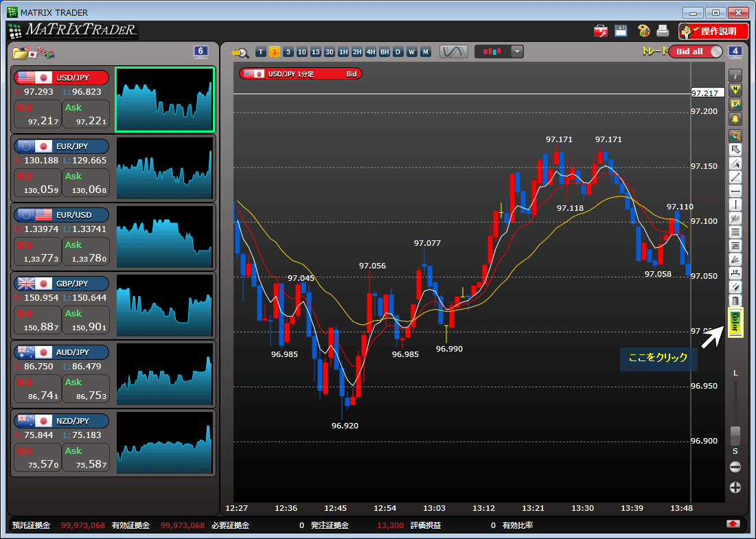The width and height of the screenshot is (756, 539).
Task: Select the vertical line tool
Action: point(735,205)
